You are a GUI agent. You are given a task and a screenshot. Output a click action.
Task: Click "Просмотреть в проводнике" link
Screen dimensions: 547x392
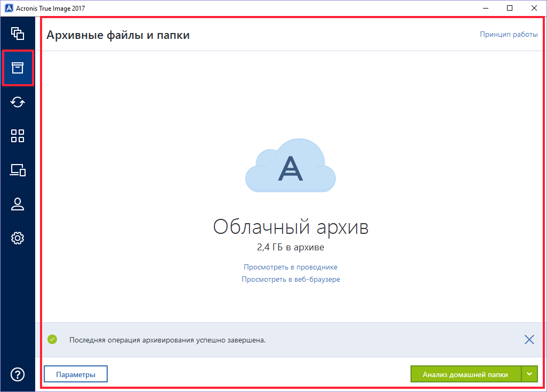point(291,267)
